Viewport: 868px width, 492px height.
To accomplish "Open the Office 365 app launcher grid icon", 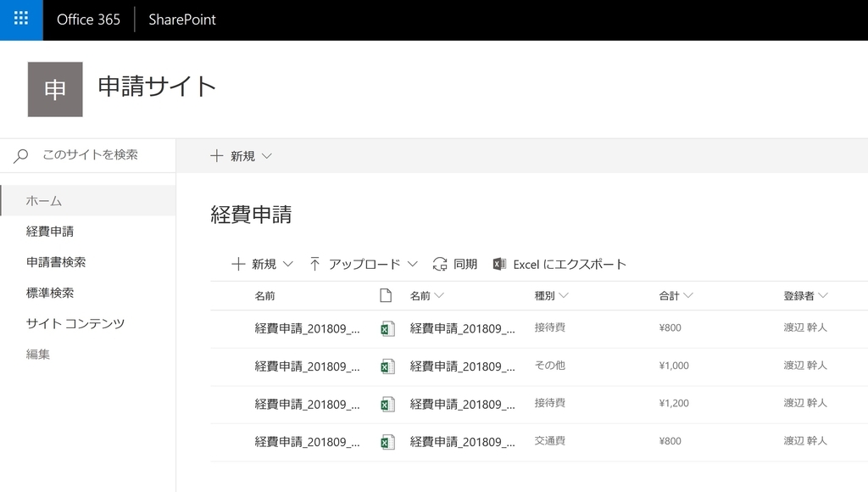I will (x=19, y=20).
